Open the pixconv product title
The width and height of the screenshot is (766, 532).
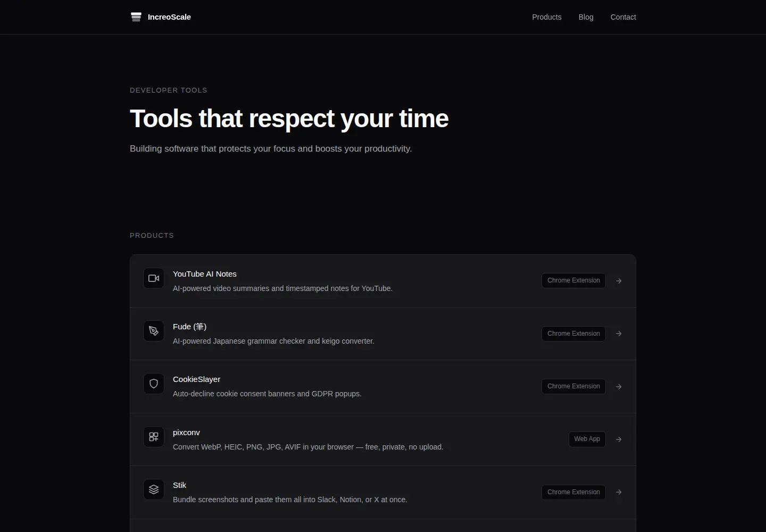186,433
